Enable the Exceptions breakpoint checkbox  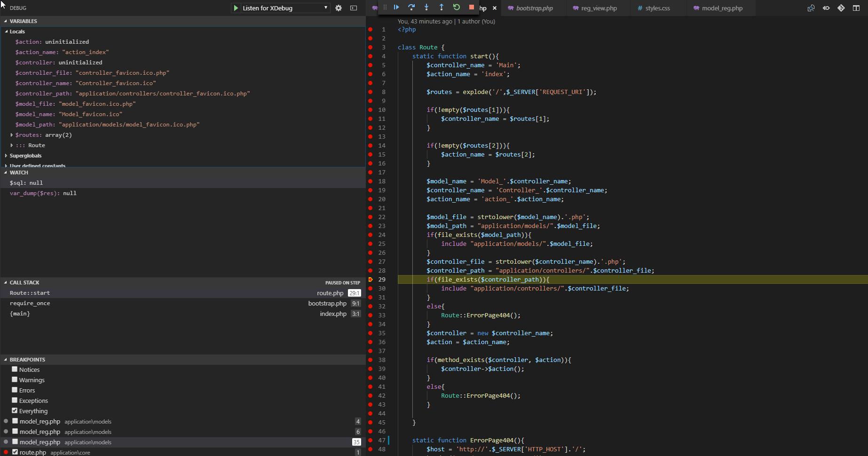coord(15,400)
